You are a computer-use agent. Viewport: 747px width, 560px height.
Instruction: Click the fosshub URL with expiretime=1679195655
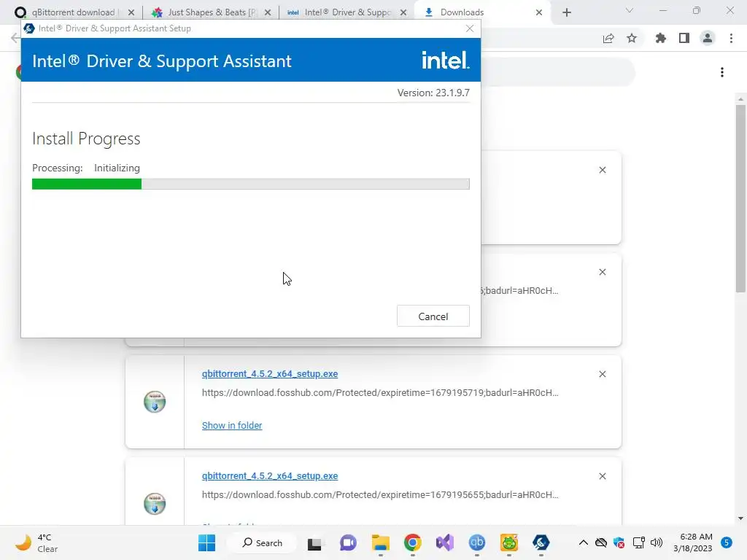pos(379,495)
